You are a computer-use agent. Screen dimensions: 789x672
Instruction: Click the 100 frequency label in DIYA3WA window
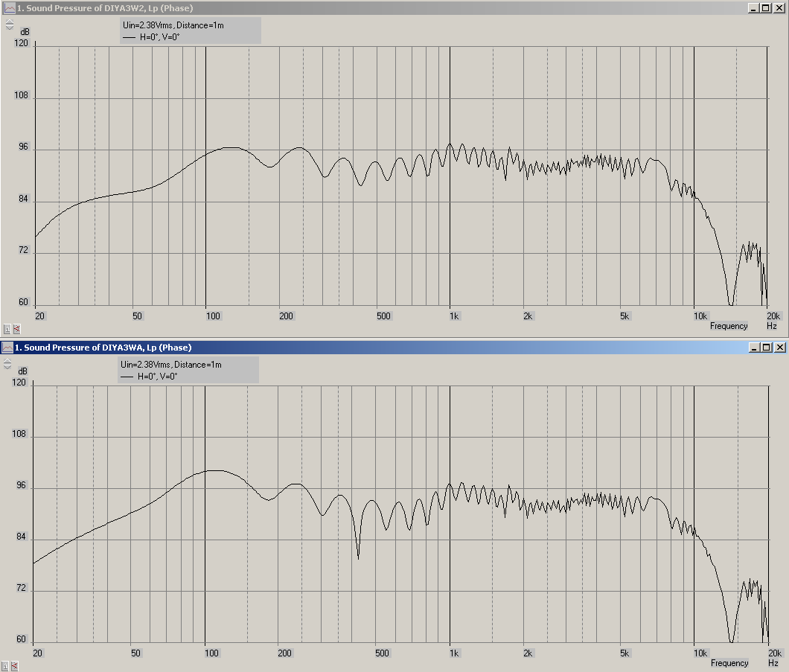tap(211, 653)
